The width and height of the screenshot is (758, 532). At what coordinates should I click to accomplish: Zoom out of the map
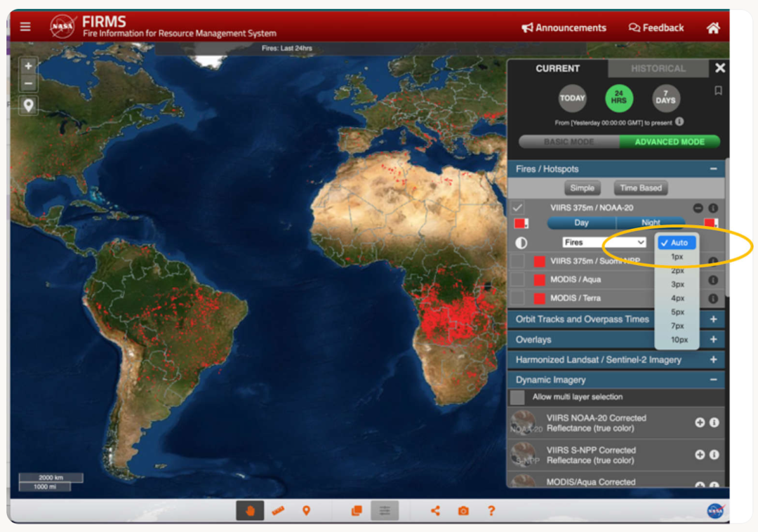[29, 84]
